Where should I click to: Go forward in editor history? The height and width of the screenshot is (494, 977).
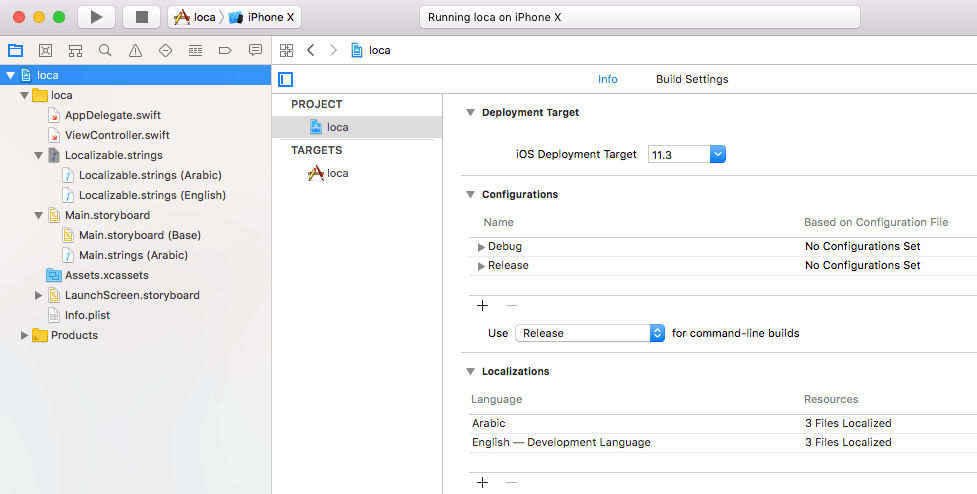(333, 50)
